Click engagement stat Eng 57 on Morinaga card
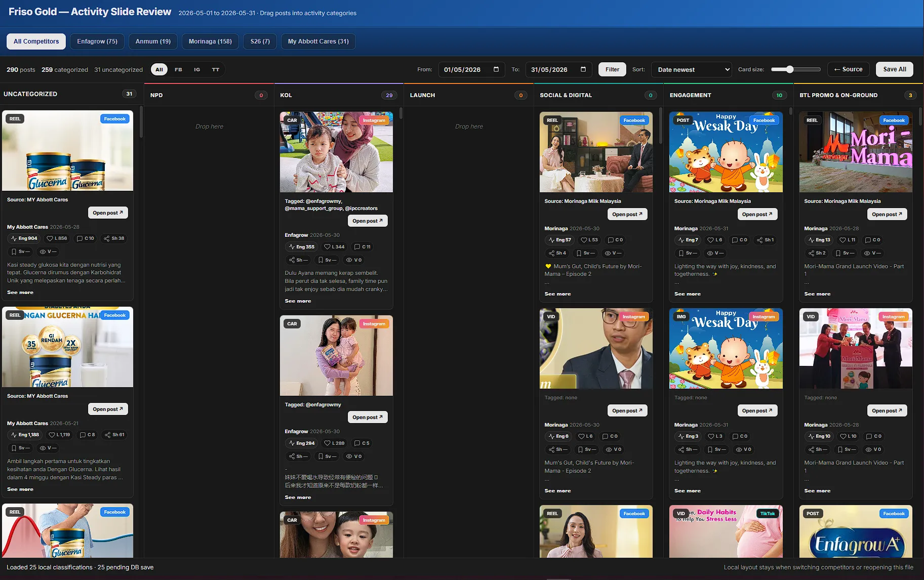924x580 pixels. [x=559, y=240]
